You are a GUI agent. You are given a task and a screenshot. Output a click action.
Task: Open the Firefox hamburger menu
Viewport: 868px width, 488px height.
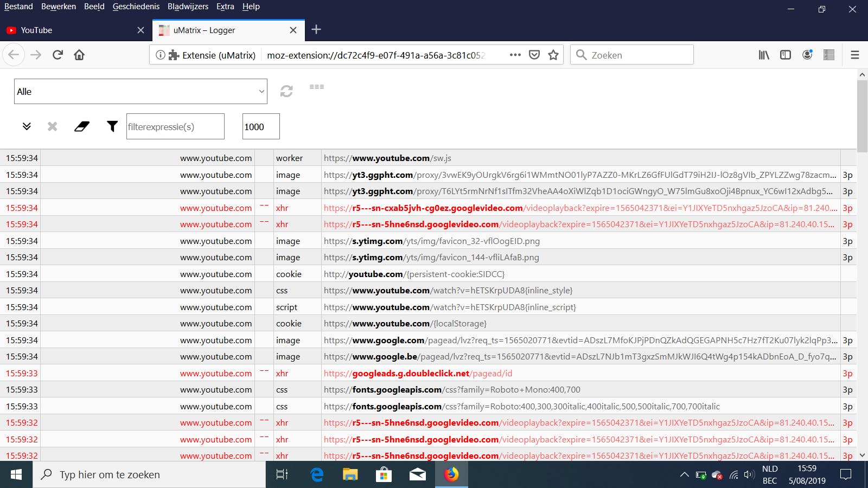click(855, 55)
